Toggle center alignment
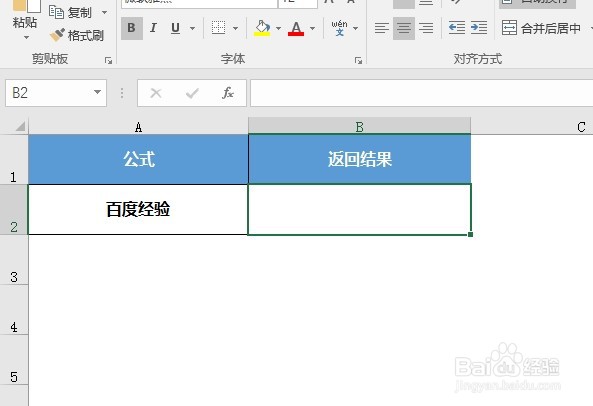This screenshot has height=406, width=593. [404, 28]
